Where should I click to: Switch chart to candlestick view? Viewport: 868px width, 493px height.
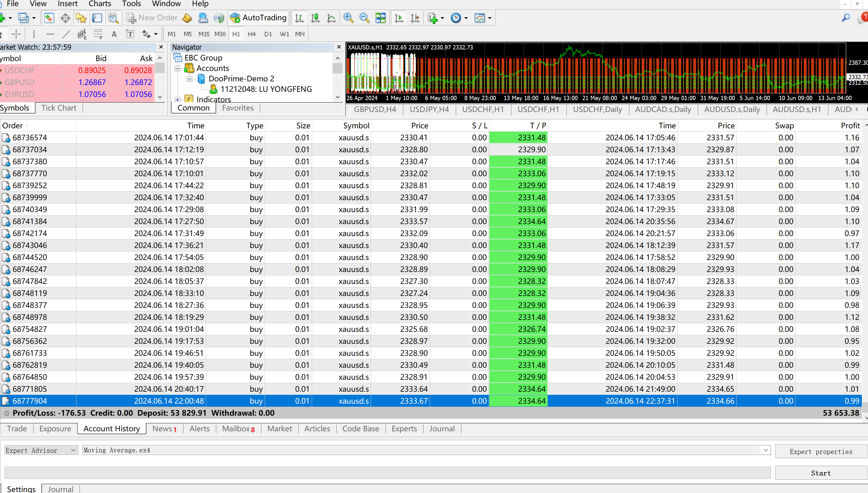pyautogui.click(x=315, y=17)
